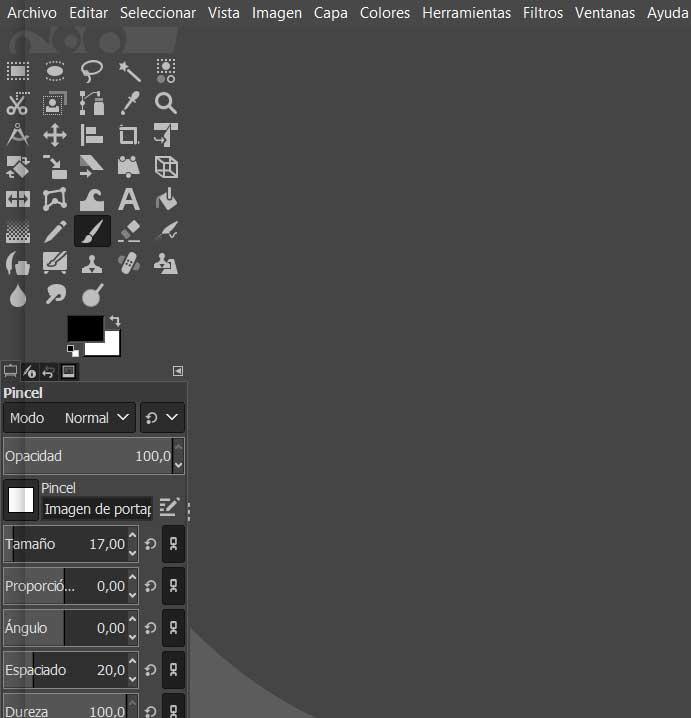Select the Ellipse Select tool
Screen dimensions: 691x718
[55, 71]
